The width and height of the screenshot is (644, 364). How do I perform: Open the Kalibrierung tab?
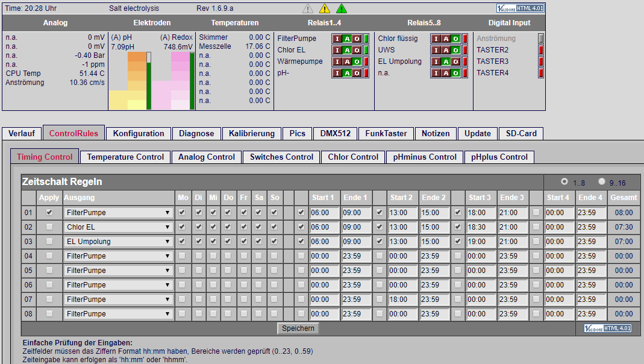(x=252, y=134)
